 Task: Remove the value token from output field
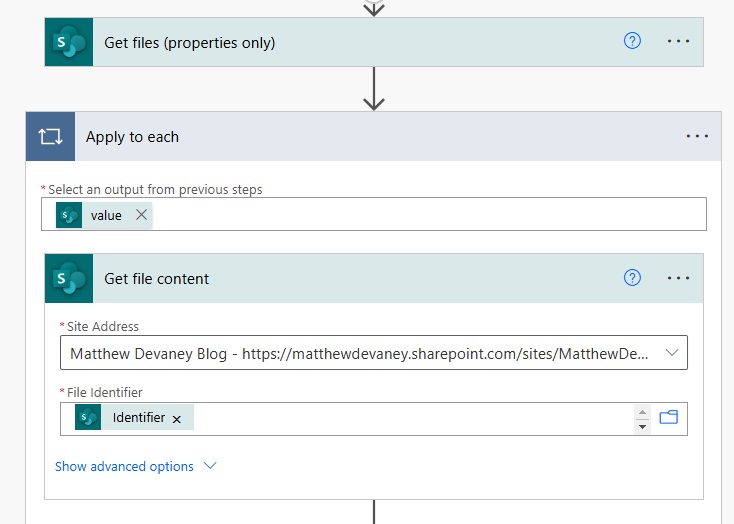pyautogui.click(x=141, y=214)
